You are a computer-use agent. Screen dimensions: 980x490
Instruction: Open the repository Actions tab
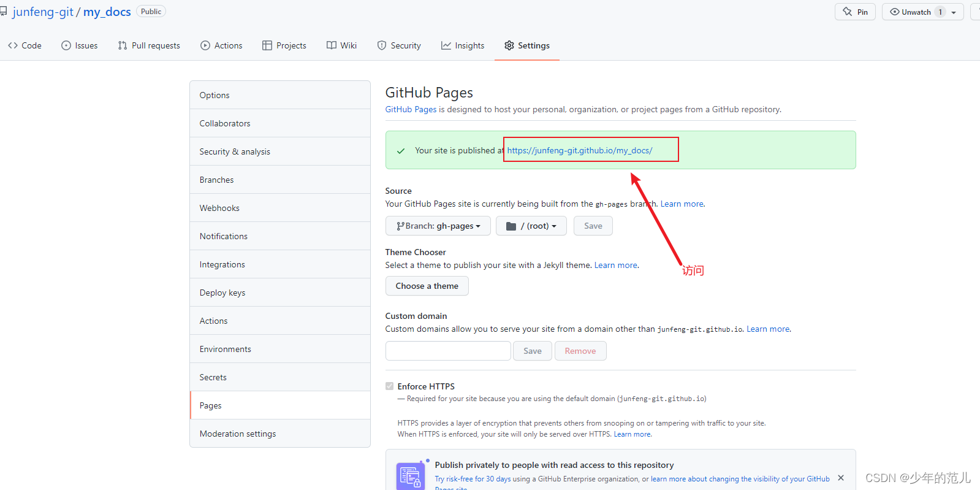click(221, 45)
